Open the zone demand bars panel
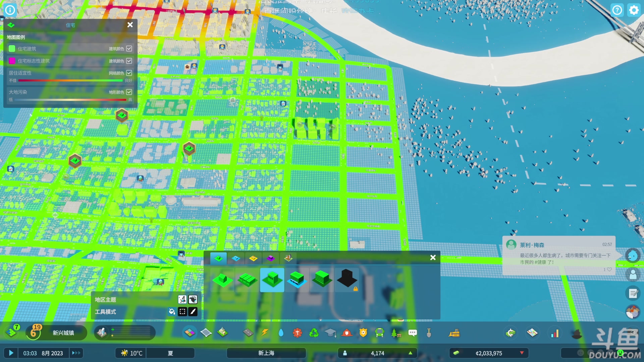 [x=125, y=333]
